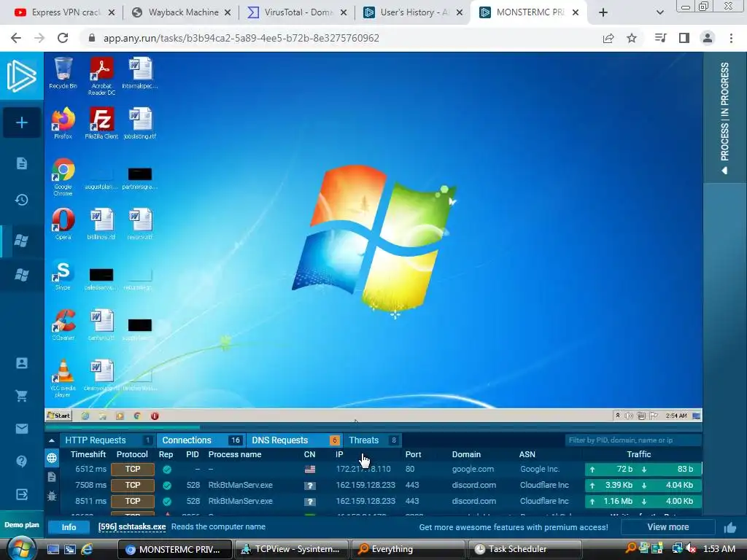The image size is (747, 560).
Task: Select the debug bug icon in panel
Action: pos(52,496)
